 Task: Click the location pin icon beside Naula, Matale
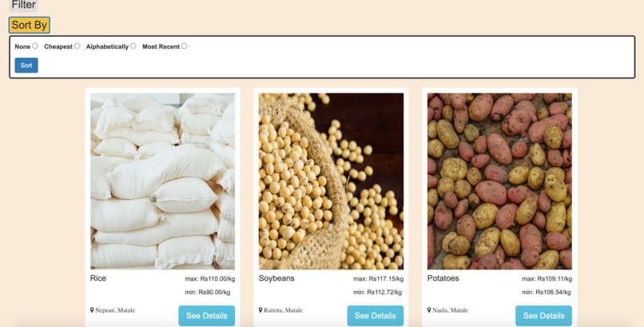[x=429, y=309]
